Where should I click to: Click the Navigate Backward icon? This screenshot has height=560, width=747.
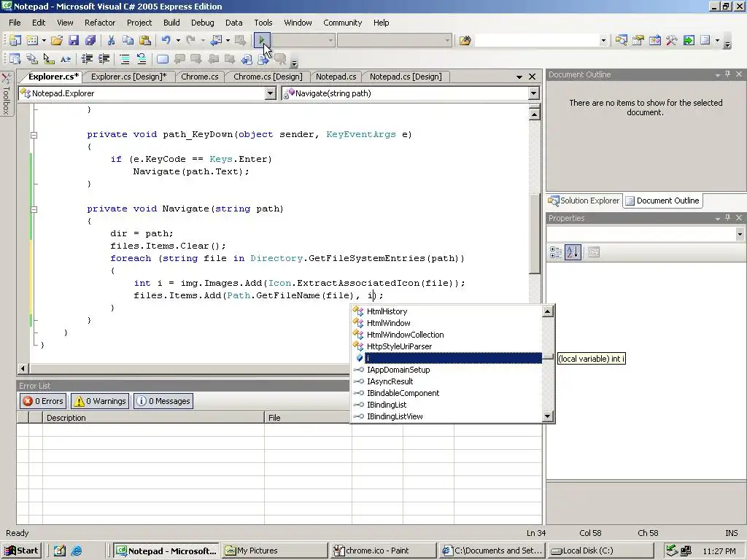click(x=216, y=41)
